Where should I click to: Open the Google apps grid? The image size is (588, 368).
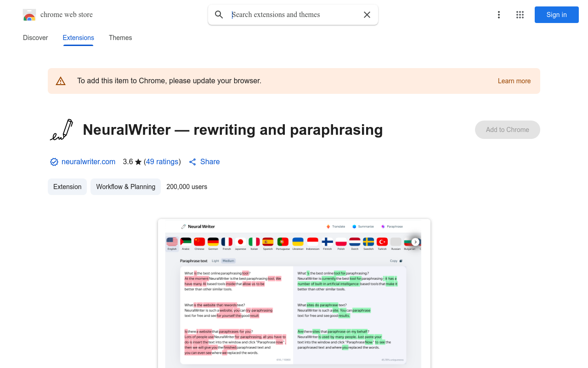tap(520, 15)
